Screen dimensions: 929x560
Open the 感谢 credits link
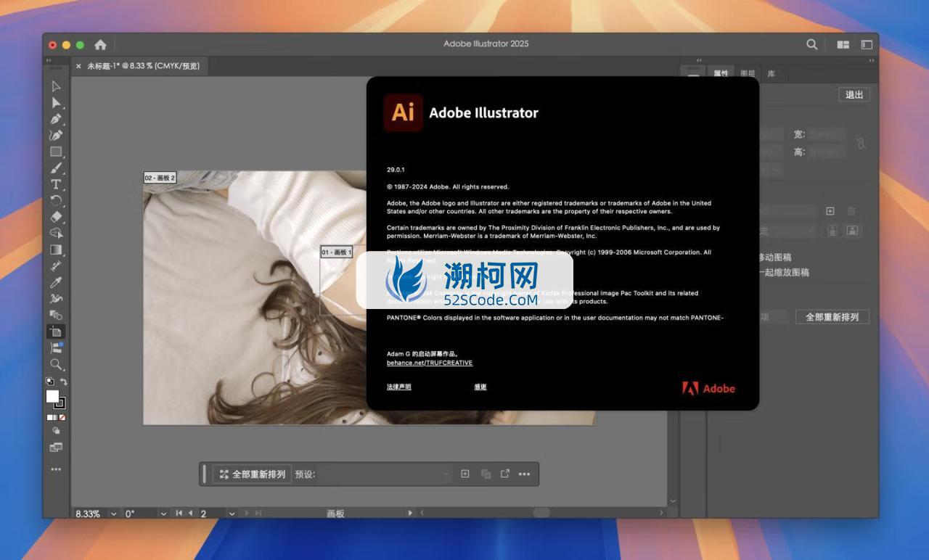click(480, 387)
